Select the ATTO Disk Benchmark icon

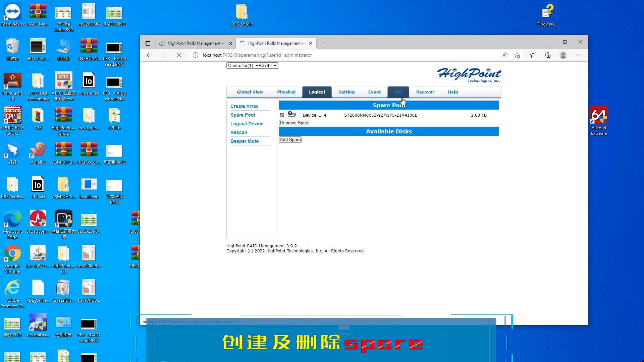(38, 87)
